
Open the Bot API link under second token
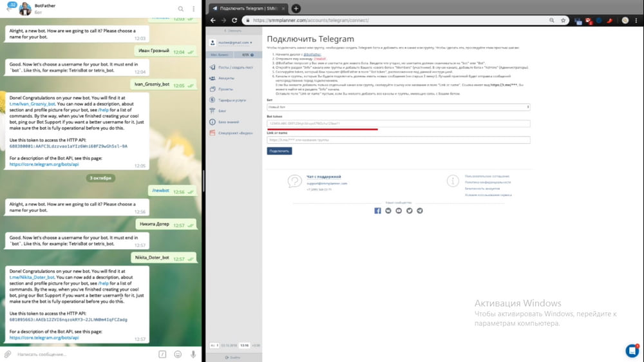44,338
